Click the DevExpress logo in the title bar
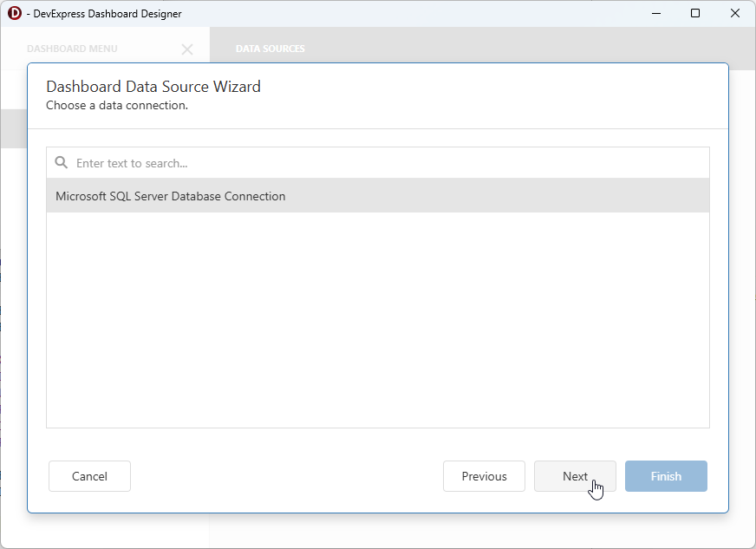This screenshot has width=756, height=549. (x=12, y=13)
